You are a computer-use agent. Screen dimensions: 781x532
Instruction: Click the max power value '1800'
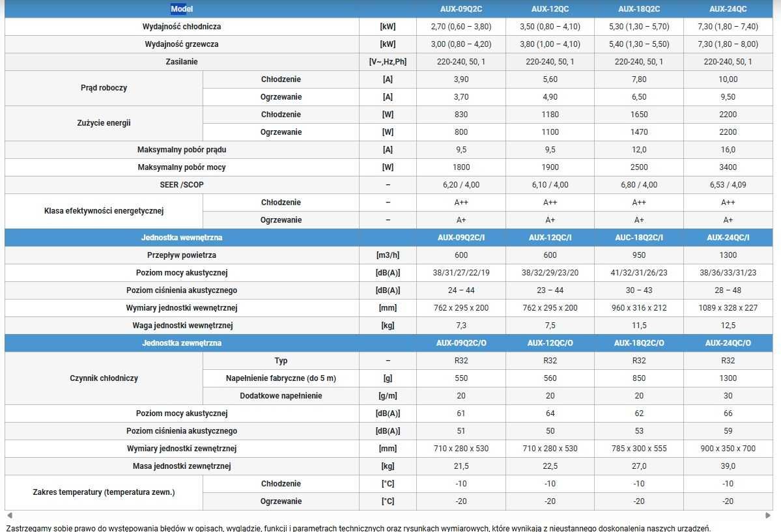click(461, 167)
